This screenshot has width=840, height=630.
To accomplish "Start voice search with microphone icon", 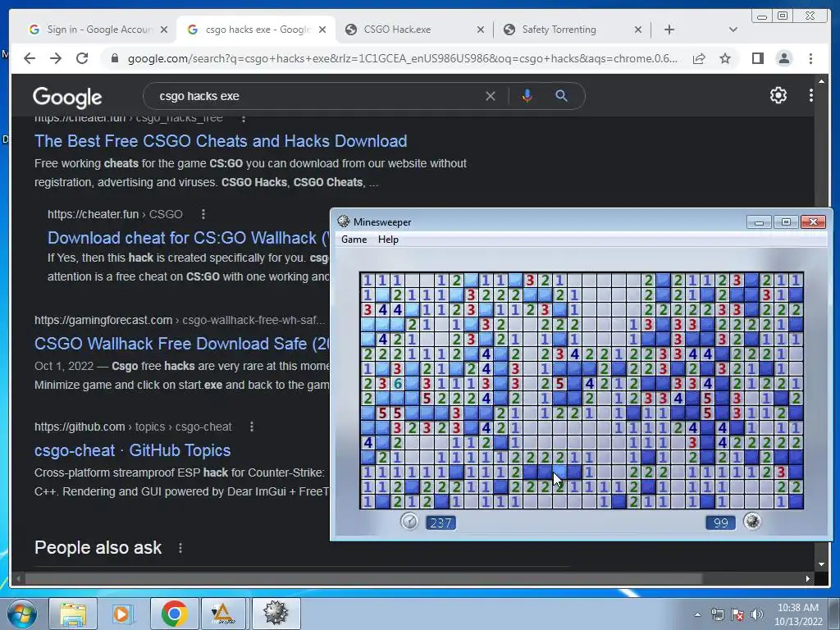I will (527, 96).
